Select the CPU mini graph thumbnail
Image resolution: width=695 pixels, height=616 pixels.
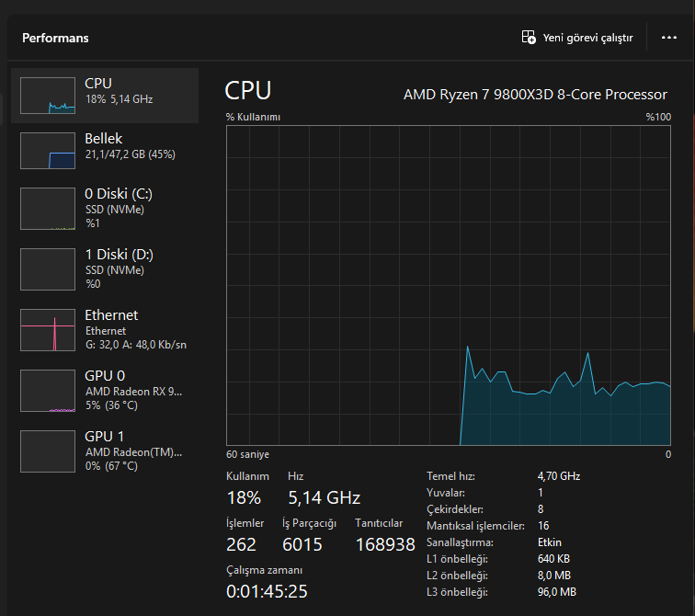click(48, 96)
